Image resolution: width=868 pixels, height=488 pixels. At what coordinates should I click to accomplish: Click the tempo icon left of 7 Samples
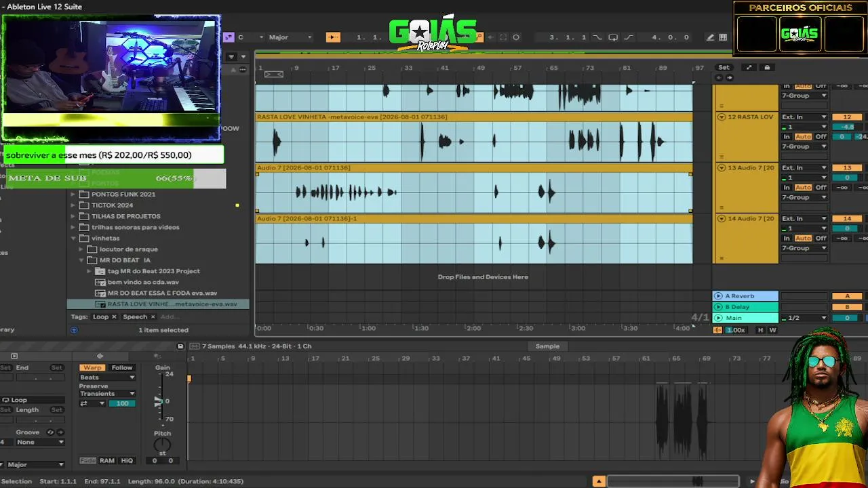tap(195, 346)
